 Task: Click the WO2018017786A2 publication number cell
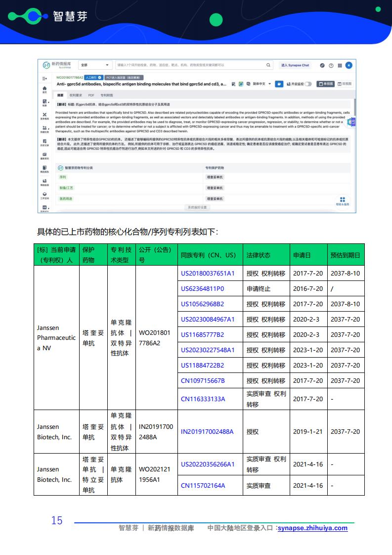pos(156,338)
